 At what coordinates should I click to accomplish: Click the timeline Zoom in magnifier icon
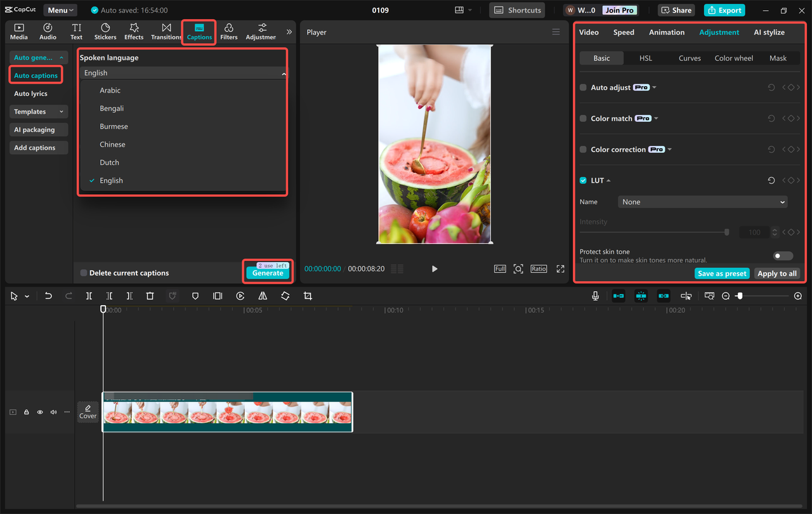pos(798,296)
